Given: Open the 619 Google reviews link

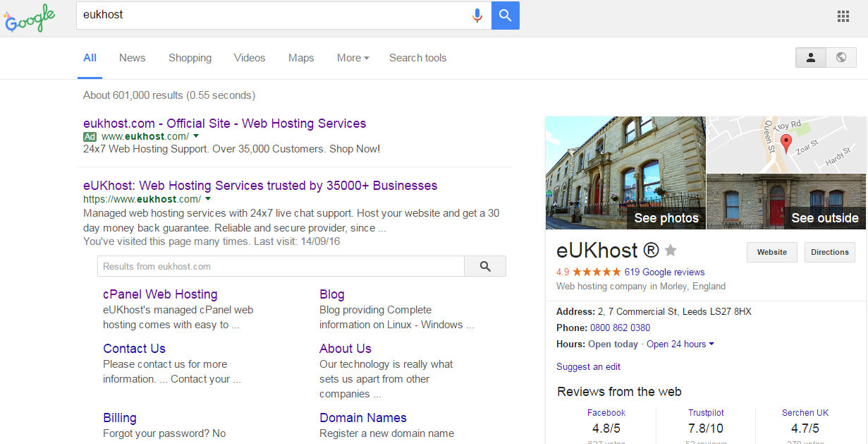Looking at the screenshot, I should click(x=664, y=272).
